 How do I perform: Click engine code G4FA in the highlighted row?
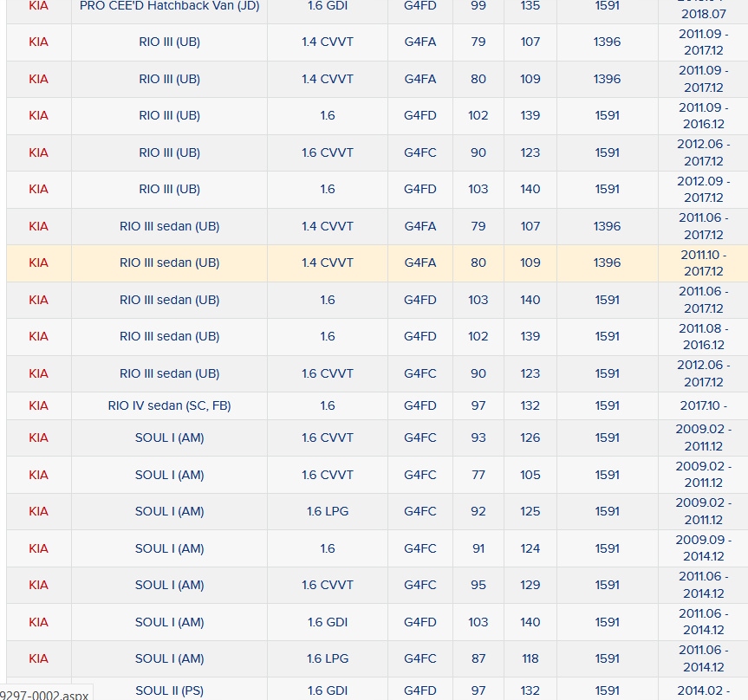click(420, 262)
